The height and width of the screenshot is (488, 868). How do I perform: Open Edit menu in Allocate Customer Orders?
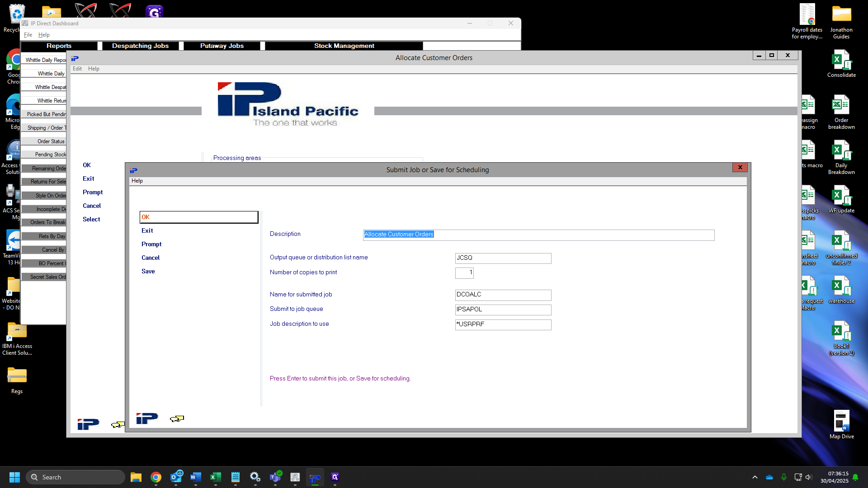[x=77, y=69]
